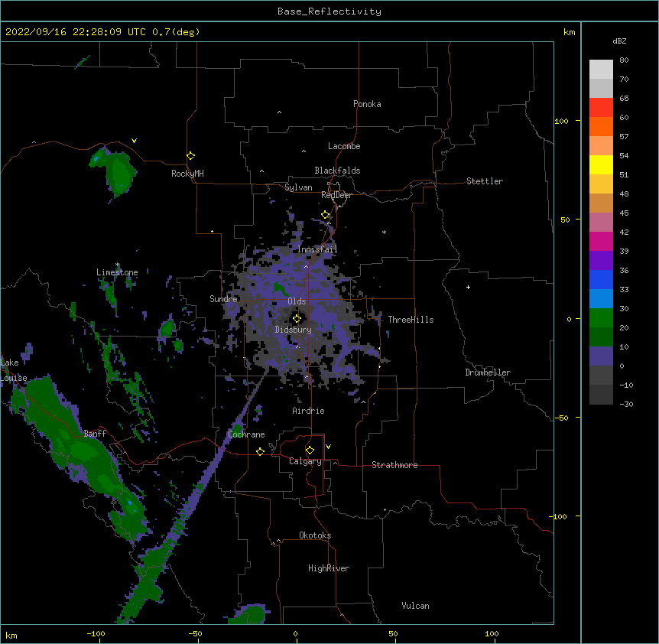Click the Strathmore label
This screenshot has height=644, width=659.
pos(394,465)
